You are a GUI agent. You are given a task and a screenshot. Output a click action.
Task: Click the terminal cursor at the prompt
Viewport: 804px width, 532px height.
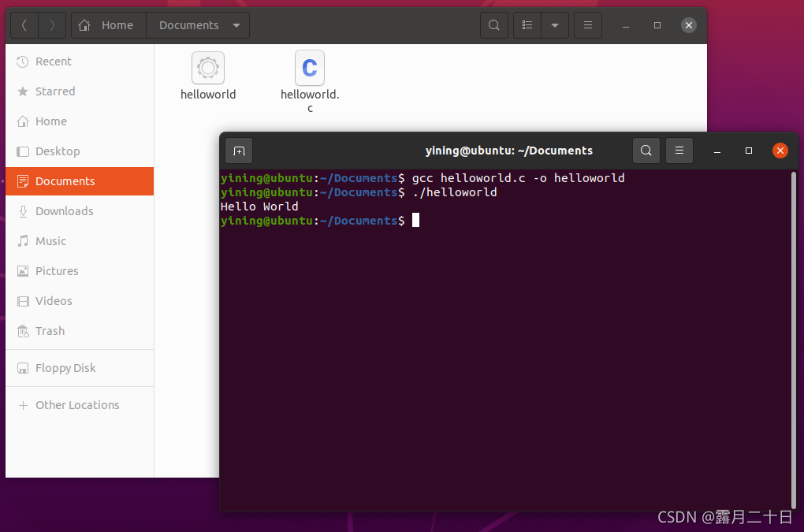(416, 221)
